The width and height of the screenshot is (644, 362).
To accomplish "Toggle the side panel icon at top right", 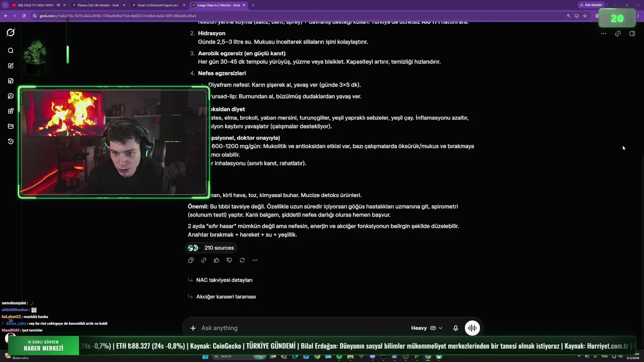I will pos(632,34).
